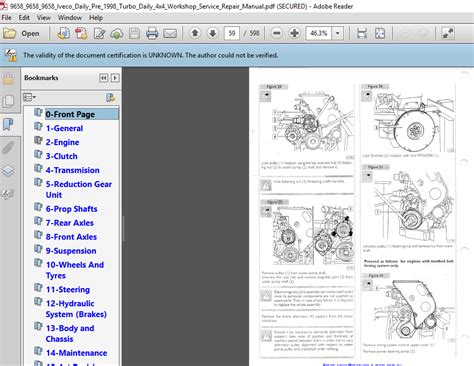Click the bookmark icon beside 2-Engine
This screenshot has height=366, width=474.
tap(38, 140)
